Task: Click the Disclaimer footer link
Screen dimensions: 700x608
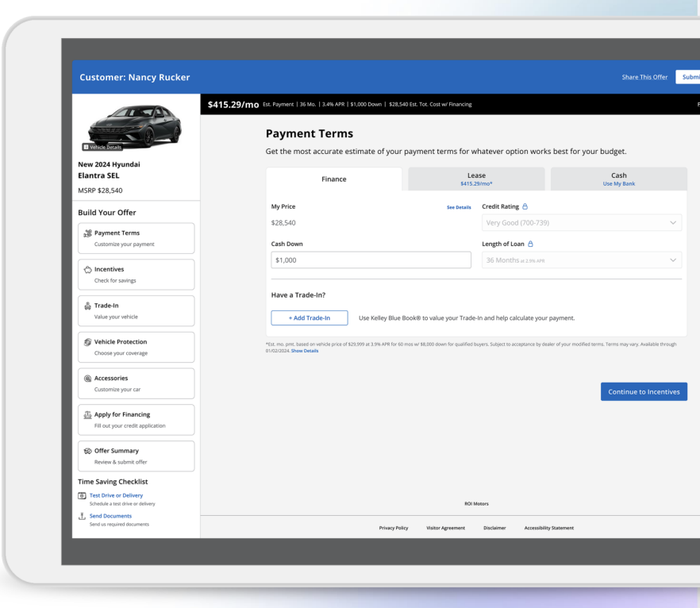Action: [494, 528]
